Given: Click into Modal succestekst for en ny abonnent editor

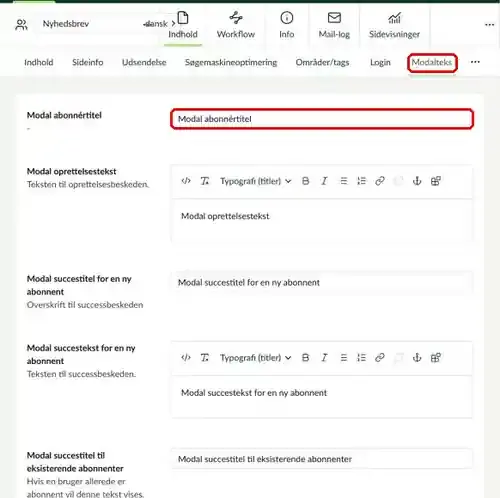Looking at the screenshot, I should point(322,397).
